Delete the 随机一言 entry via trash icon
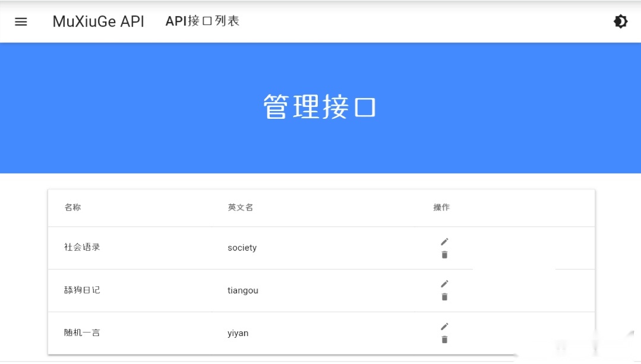This screenshot has width=641, height=364. (x=444, y=339)
